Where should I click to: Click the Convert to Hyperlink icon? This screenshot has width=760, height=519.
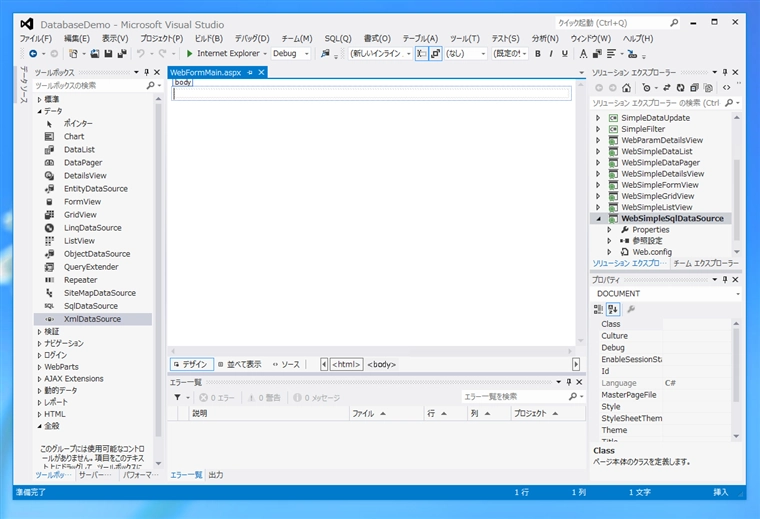(632, 54)
